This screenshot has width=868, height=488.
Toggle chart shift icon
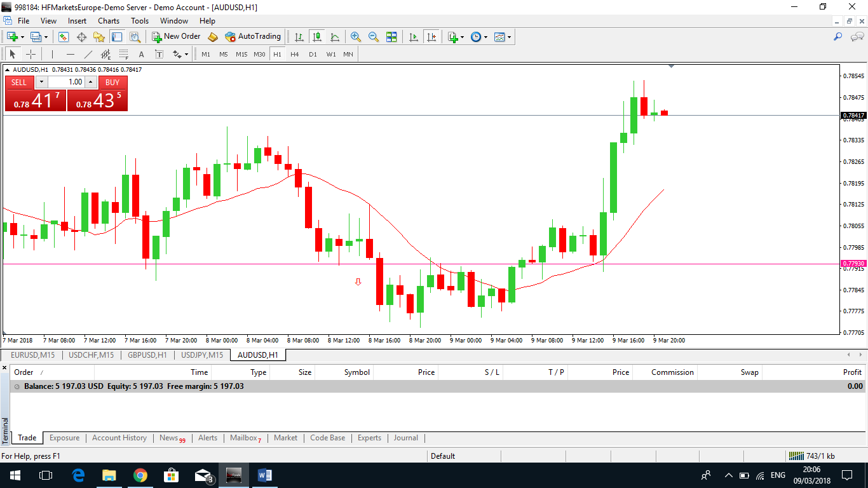[431, 37]
